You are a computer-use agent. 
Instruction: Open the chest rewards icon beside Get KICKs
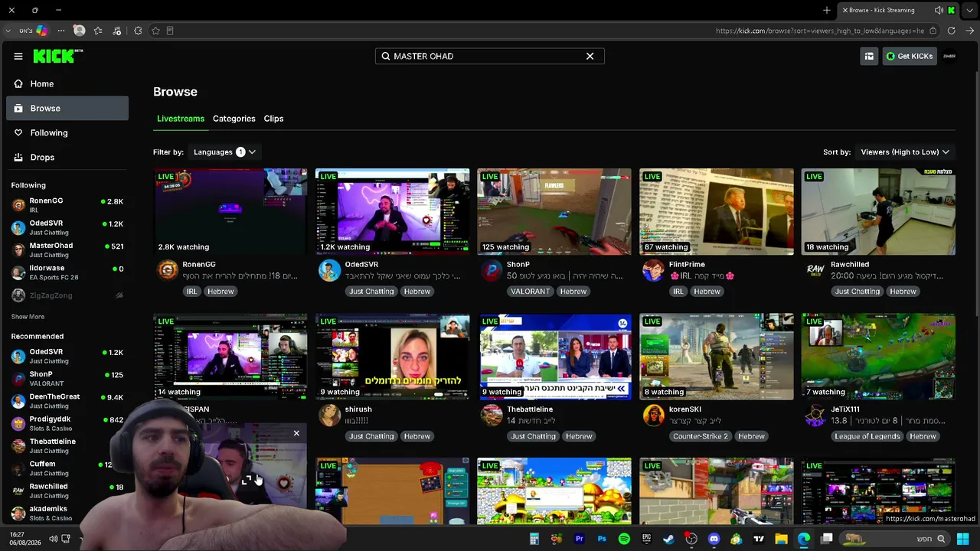[x=869, y=56]
